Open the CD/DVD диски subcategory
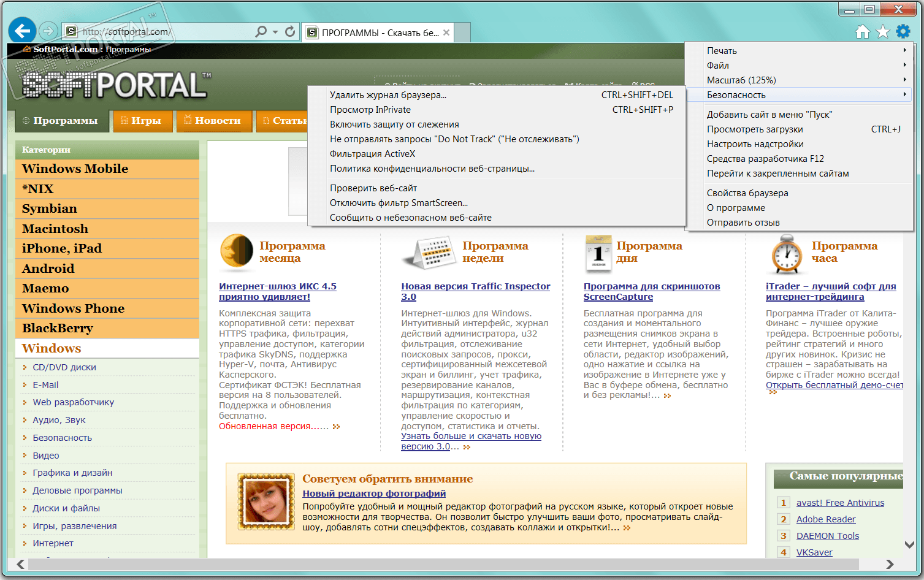This screenshot has height=580, width=924. coord(64,367)
